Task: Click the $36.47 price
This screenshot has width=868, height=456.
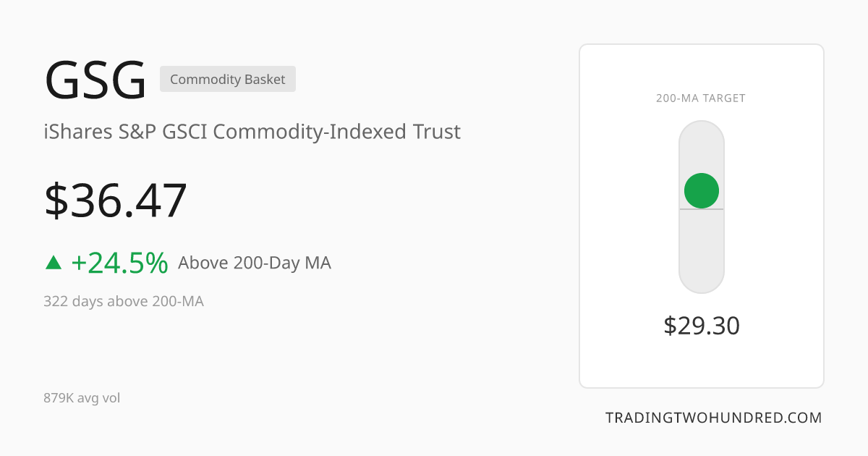Action: click(x=116, y=200)
